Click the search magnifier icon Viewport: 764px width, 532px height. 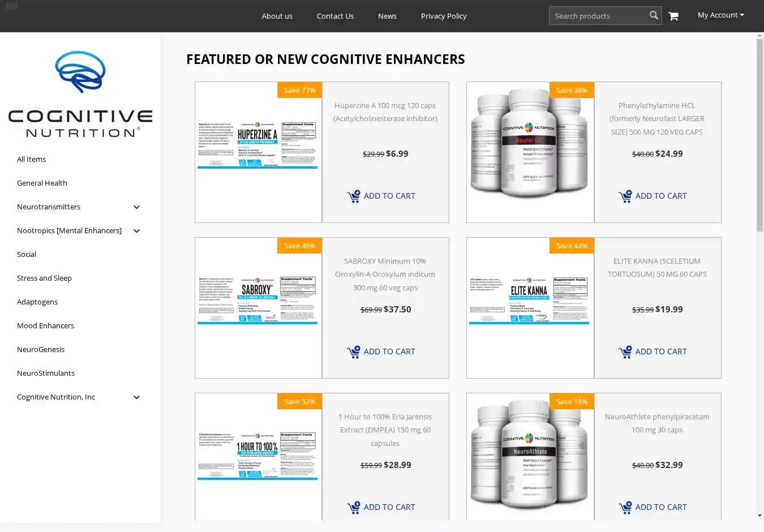click(654, 15)
